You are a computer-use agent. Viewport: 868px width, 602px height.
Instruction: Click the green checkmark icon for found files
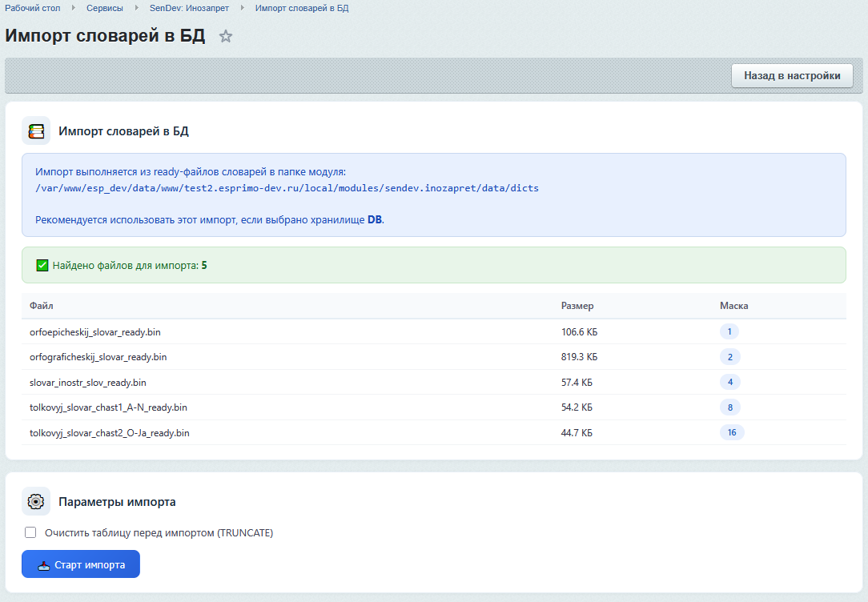42,265
